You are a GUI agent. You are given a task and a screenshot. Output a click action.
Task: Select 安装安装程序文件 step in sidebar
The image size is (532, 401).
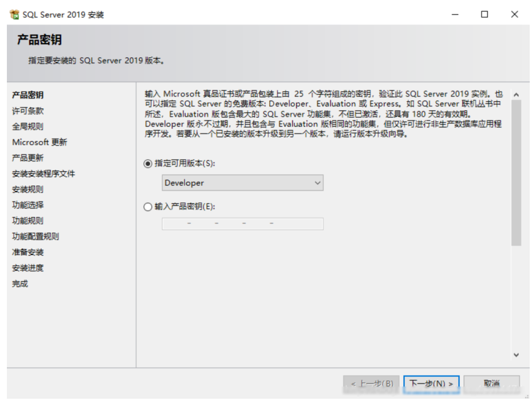pyautogui.click(x=44, y=173)
